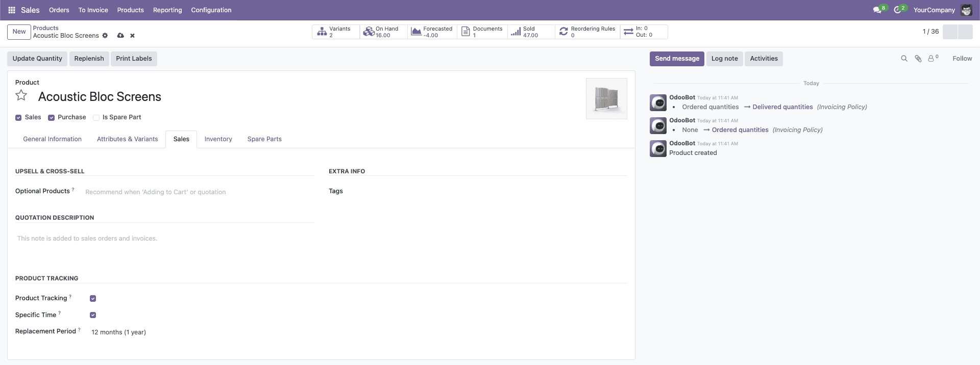Click the Print Labels button

pyautogui.click(x=134, y=59)
